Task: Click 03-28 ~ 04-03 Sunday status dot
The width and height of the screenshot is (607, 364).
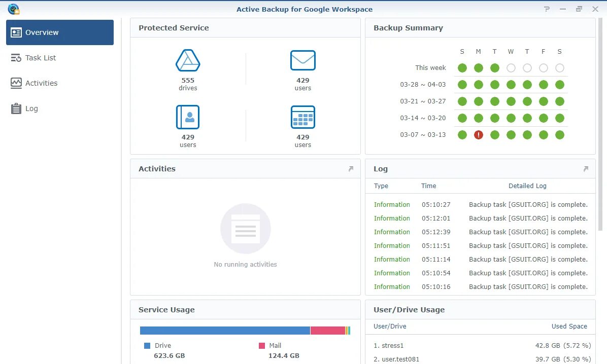Action: [462, 85]
